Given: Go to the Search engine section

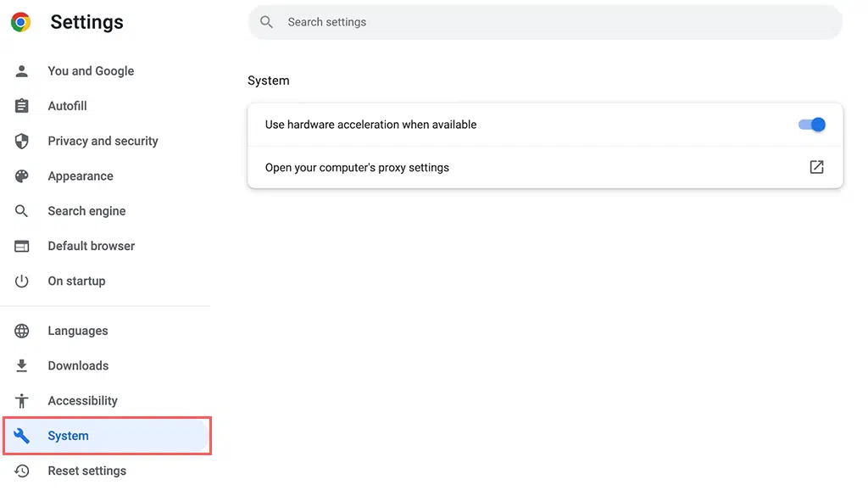Looking at the screenshot, I should pyautogui.click(x=86, y=211).
